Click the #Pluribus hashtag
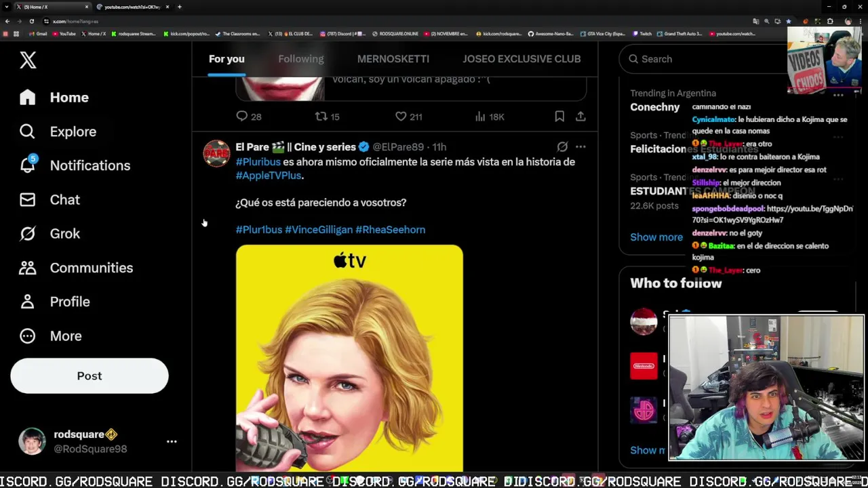 258,162
